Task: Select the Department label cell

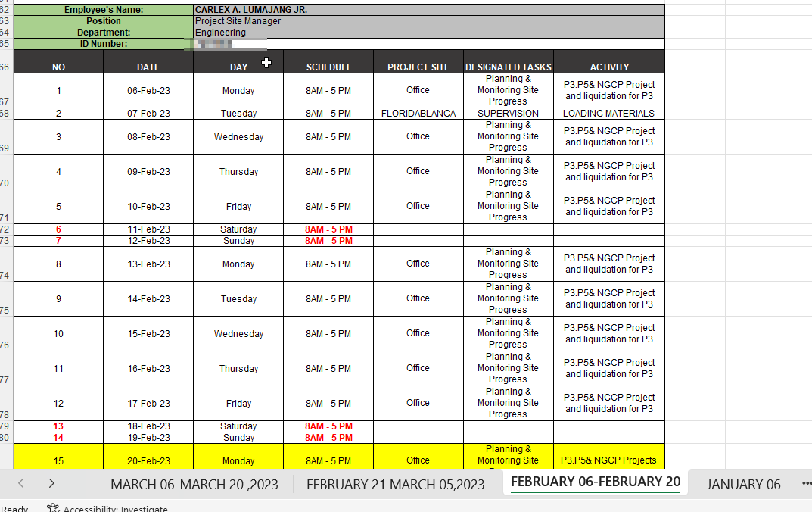Action: [104, 33]
